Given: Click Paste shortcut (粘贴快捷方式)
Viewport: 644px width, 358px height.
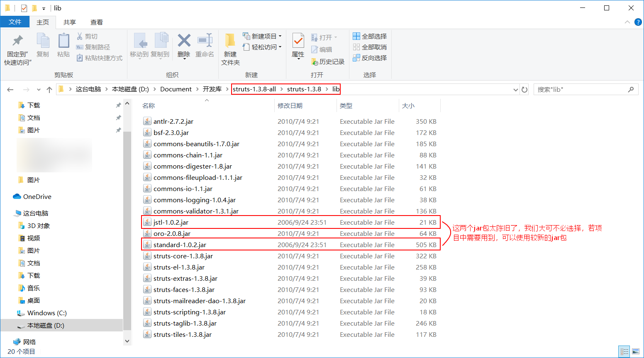Looking at the screenshot, I should point(100,58).
